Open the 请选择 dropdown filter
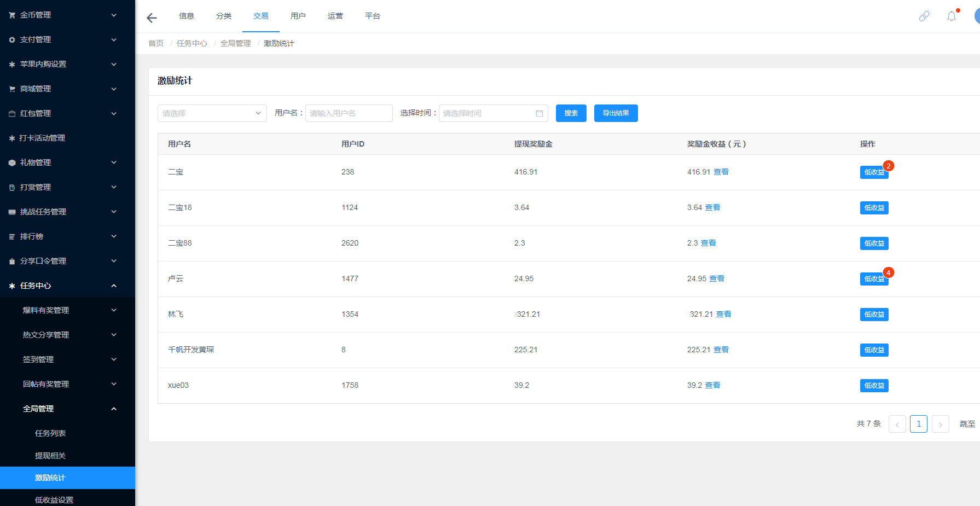980x506 pixels. pyautogui.click(x=212, y=113)
